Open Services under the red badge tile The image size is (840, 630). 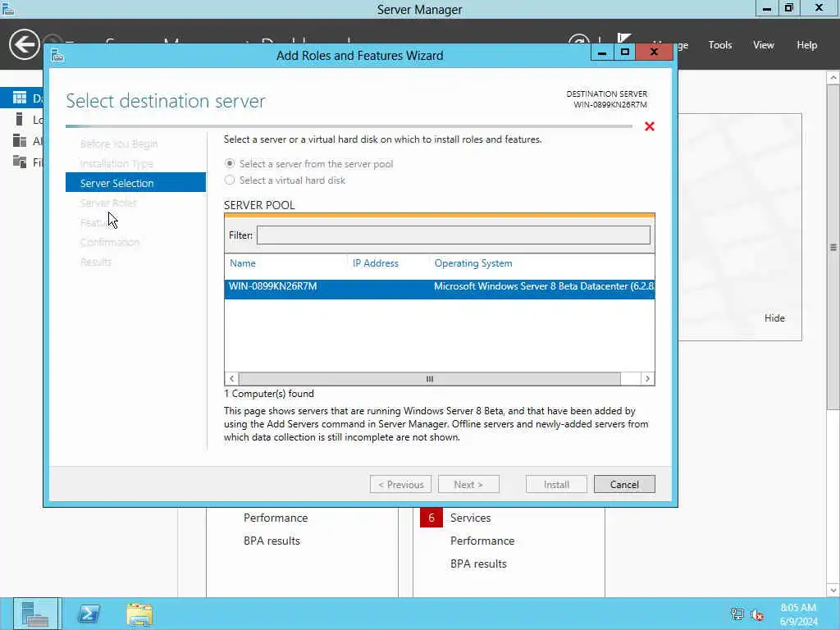(470, 518)
